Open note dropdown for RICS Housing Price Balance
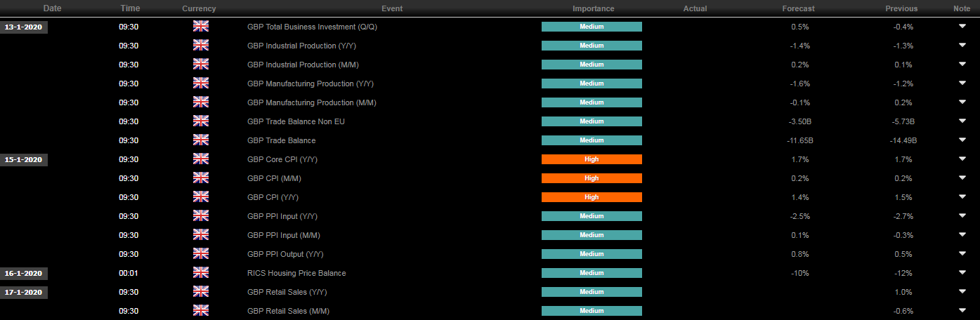The image size is (980, 320). (x=962, y=273)
